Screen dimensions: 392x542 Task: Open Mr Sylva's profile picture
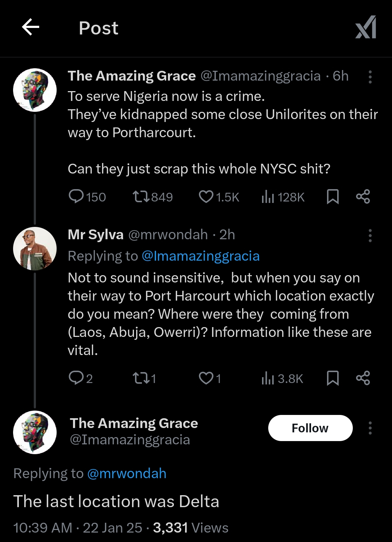(x=35, y=249)
